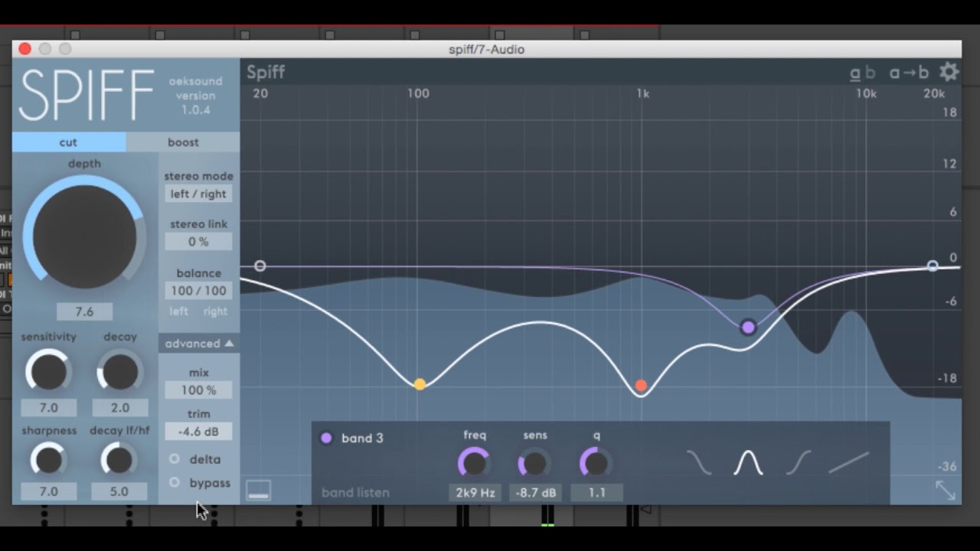Image resolution: width=980 pixels, height=551 pixels.
Task: Click sens value -8.7 dB
Action: tap(535, 493)
